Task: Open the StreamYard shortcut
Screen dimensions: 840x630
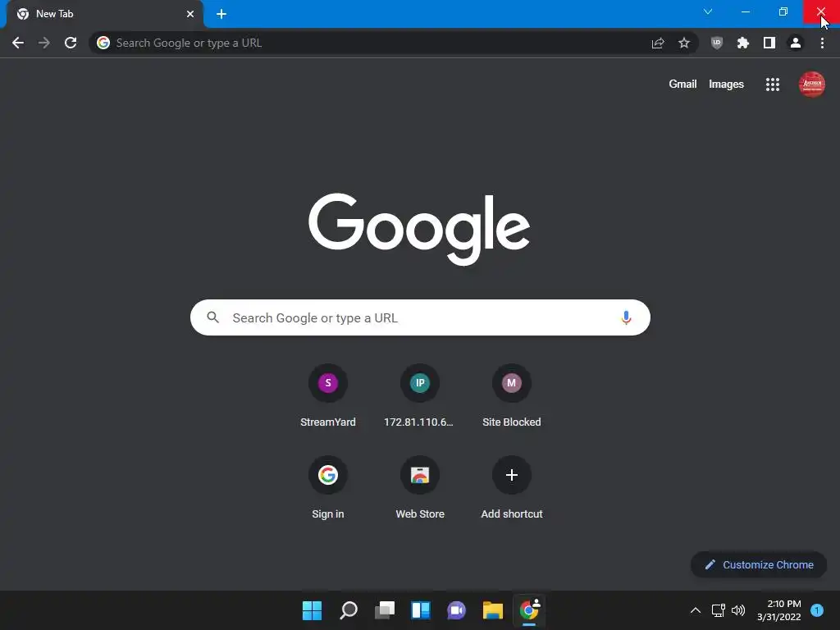Action: click(328, 396)
